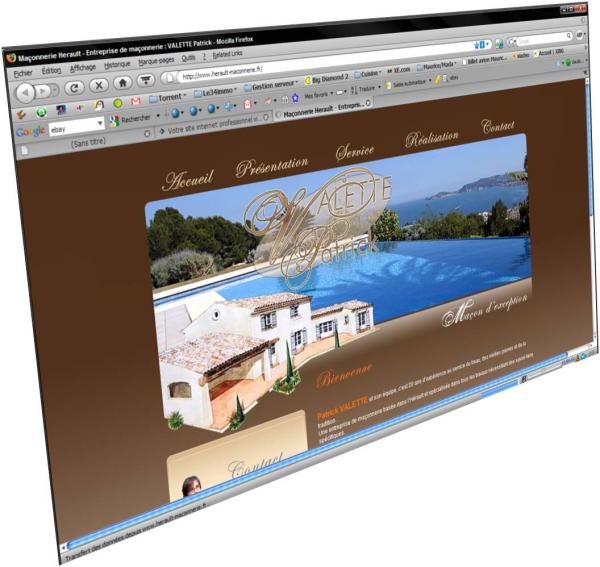Viewport: 600px width, 567px height.
Task: Open the search engine selector dropdown
Action: pos(512,42)
